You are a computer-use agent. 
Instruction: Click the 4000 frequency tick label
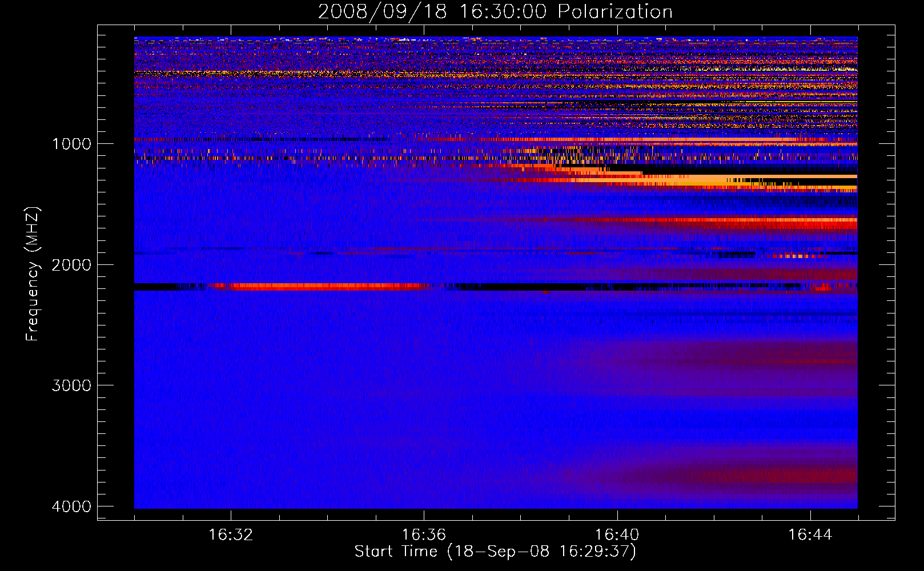71,506
